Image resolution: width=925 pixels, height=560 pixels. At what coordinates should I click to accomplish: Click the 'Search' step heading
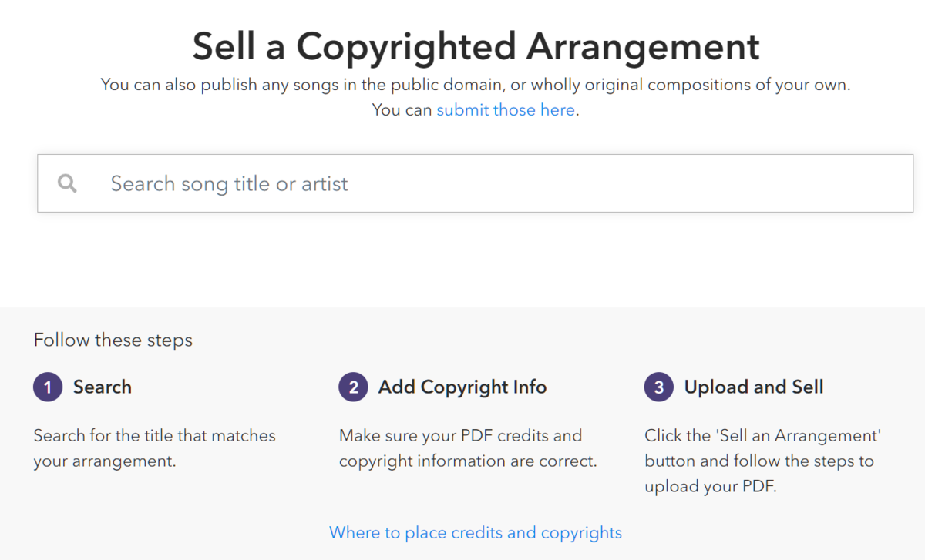102,387
